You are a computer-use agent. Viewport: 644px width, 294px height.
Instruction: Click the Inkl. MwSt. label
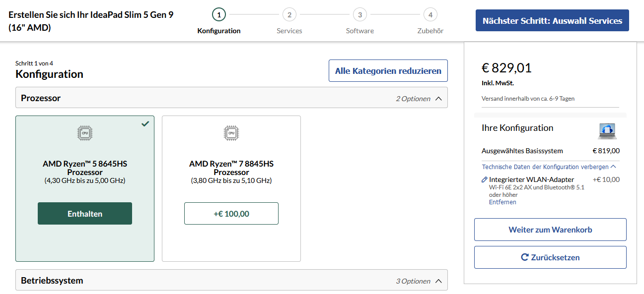[x=498, y=83]
